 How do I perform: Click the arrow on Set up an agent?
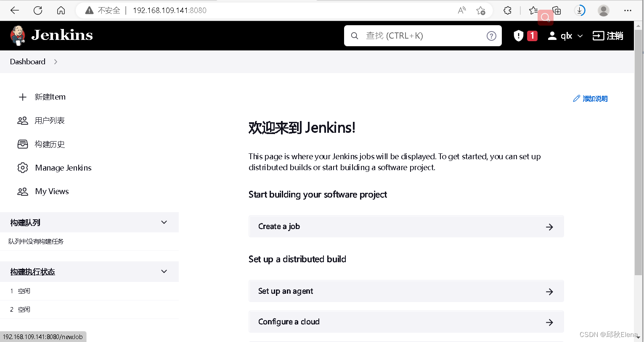tap(549, 292)
